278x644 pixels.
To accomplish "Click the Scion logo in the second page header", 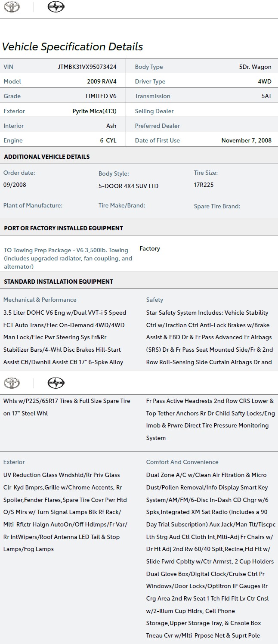I will click(x=56, y=383).
